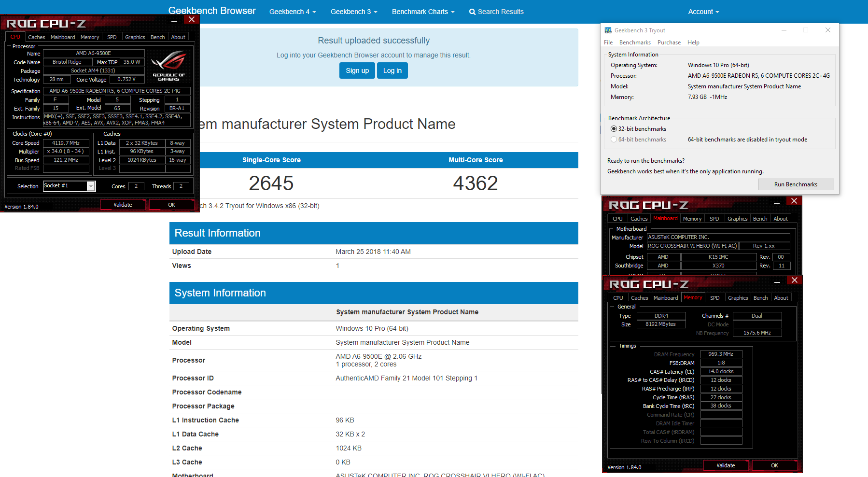This screenshot has height=477, width=868.
Task: Click the Core Voltage value 0.752 V
Action: pos(126,79)
